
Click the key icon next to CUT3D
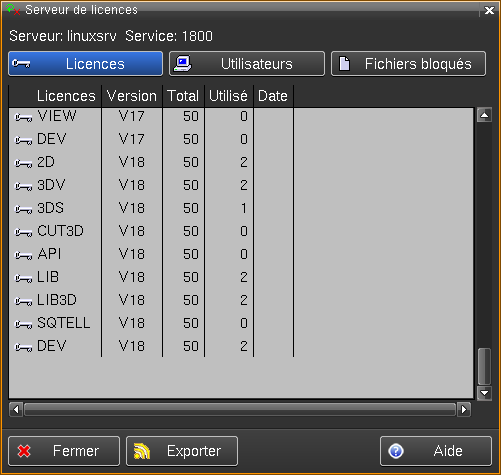[24, 233]
